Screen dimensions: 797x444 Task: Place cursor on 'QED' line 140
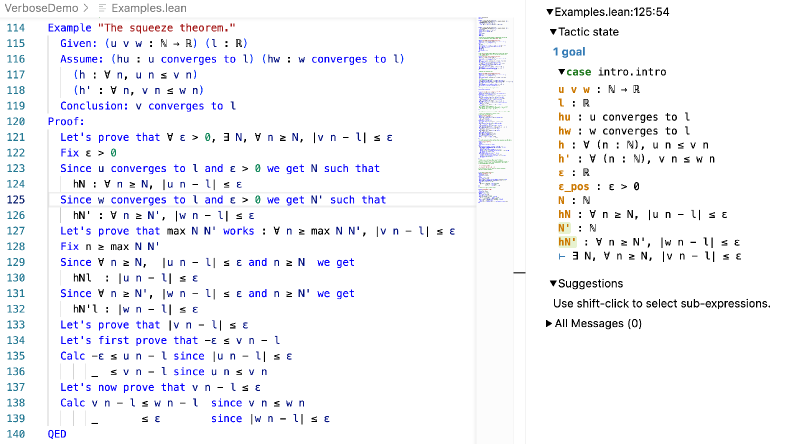57,434
